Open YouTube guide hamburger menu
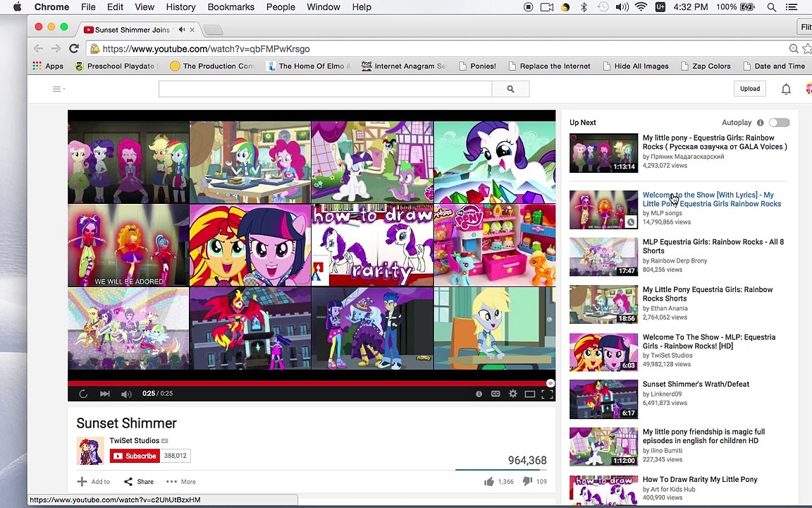812x508 pixels. tap(59, 89)
